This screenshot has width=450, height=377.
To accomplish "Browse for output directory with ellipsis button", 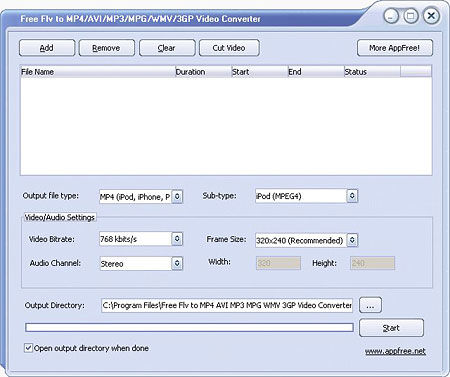I will coord(370,305).
